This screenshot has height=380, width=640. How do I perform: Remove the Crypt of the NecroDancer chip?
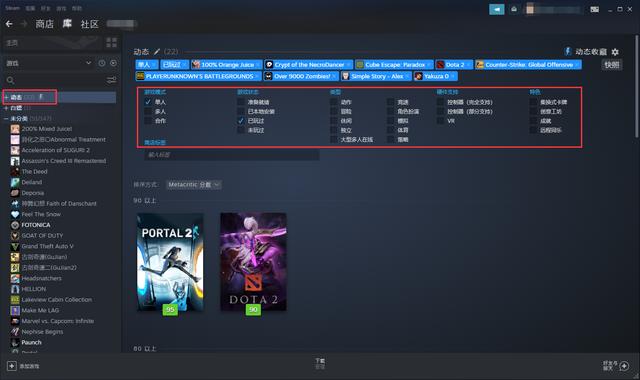[x=348, y=65]
